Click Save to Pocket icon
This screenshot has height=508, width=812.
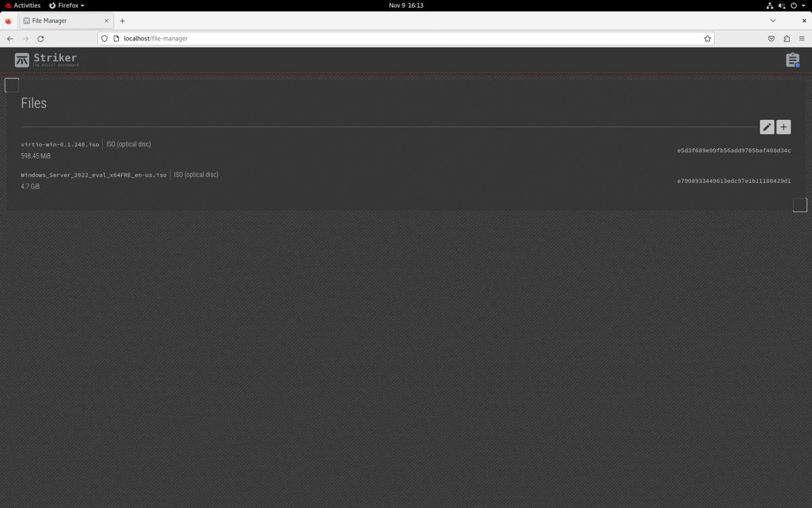click(771, 39)
